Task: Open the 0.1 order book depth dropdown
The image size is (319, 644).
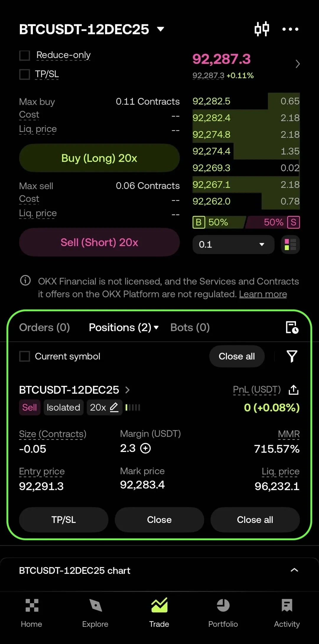Action: click(233, 245)
